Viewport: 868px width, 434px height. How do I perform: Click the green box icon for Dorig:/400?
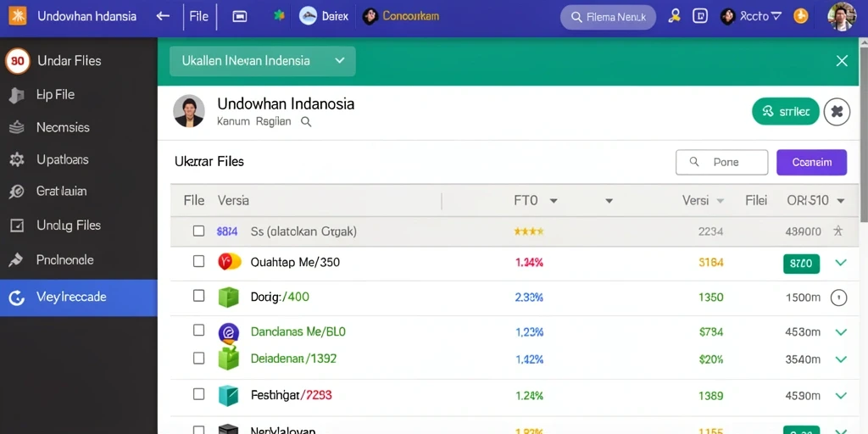228,297
